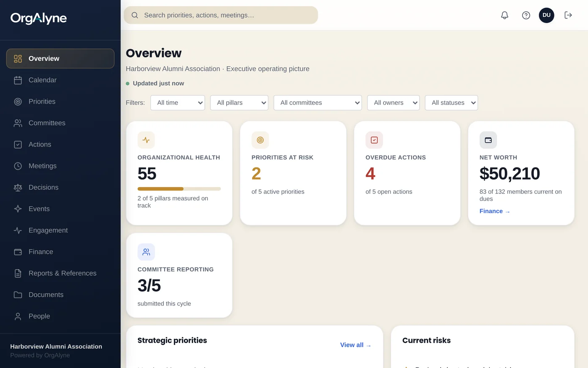Click the Meetings clock icon in sidebar
588x368 pixels.
[18, 166]
